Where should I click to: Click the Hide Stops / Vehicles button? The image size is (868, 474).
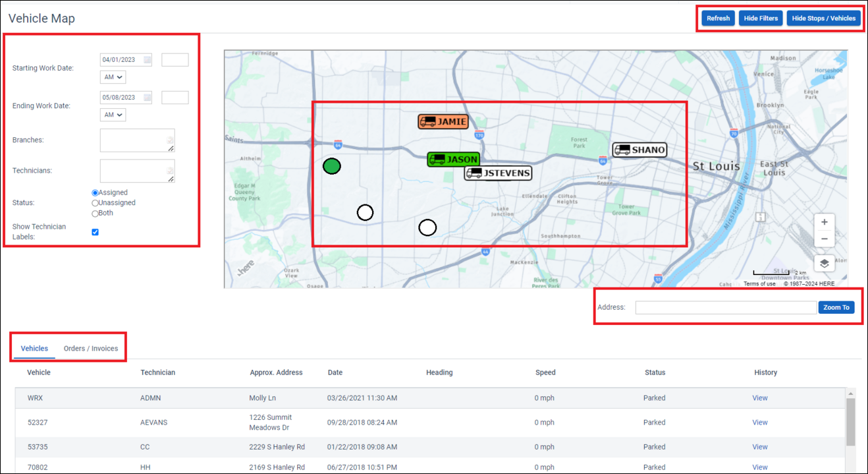[824, 18]
